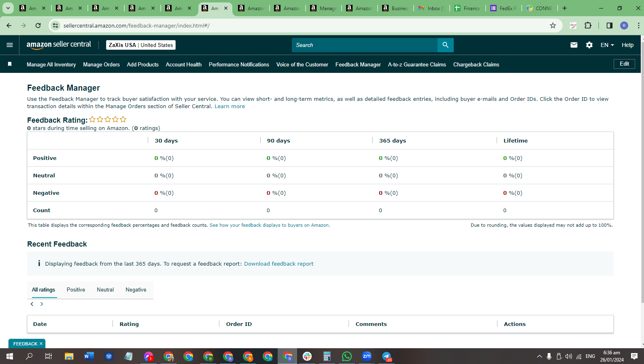
Task: Open the ZaXis USA marketplace switcher
Action: [141, 45]
